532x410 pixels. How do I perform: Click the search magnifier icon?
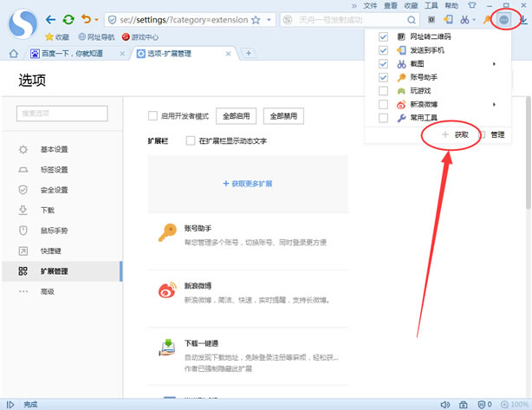[x=412, y=20]
